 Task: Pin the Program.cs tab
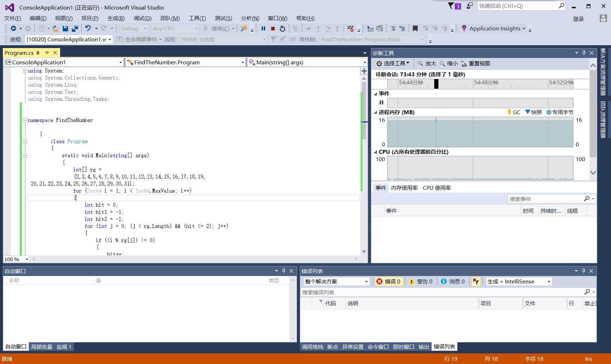coord(47,53)
